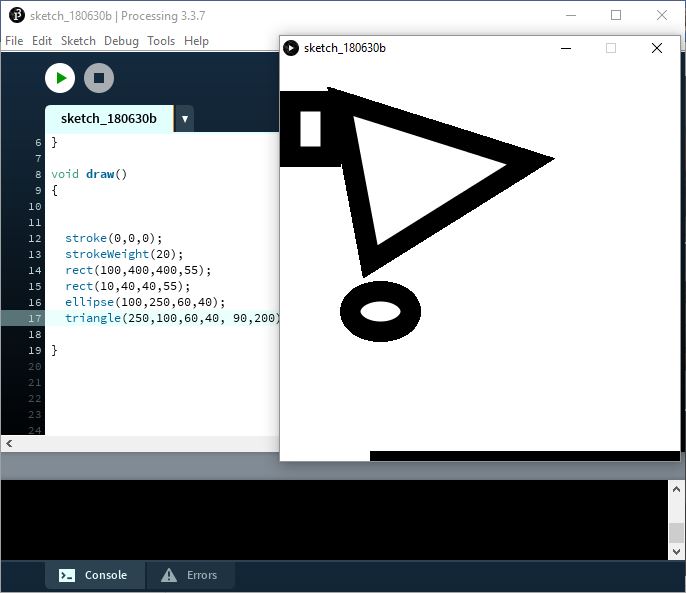Minimize the Processing IDE window
Viewport: 686px width, 593px height.
[571, 15]
